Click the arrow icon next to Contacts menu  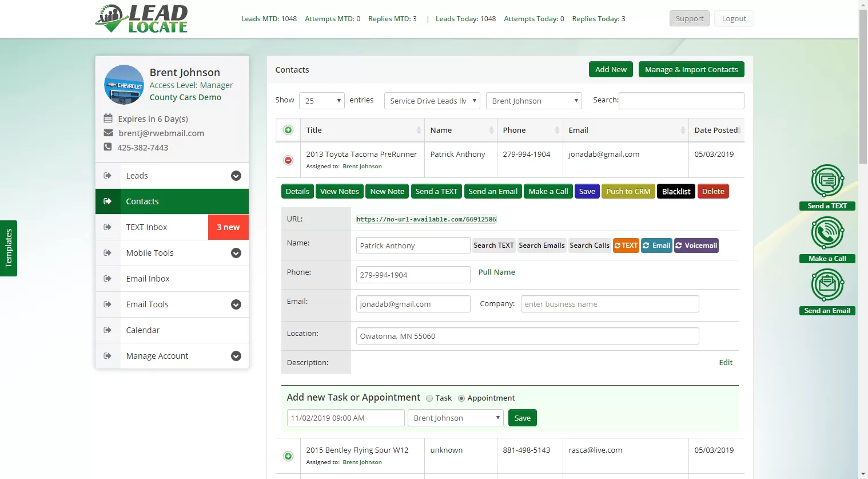tap(107, 201)
